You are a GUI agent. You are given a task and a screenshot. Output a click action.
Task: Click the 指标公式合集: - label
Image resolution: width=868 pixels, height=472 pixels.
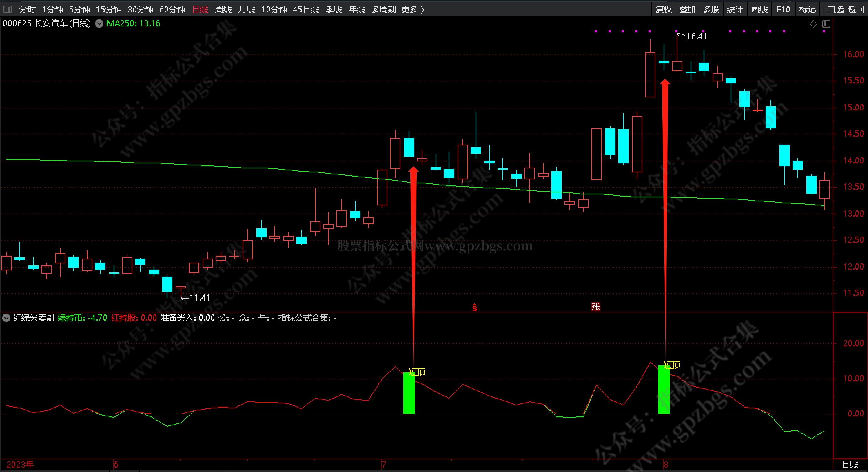(x=307, y=318)
